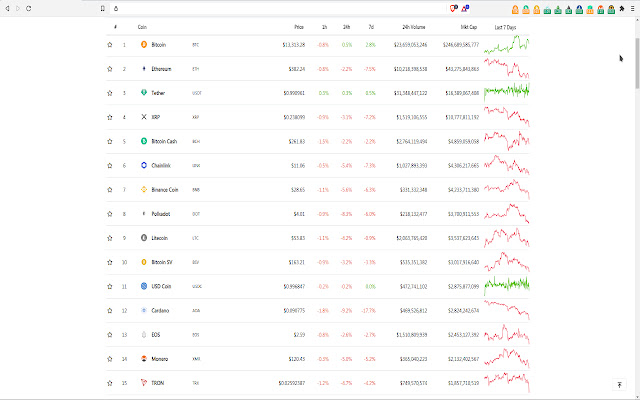This screenshot has height=400, width=640.
Task: Open the Brave Rewards triangle icon
Action: click(465, 8)
